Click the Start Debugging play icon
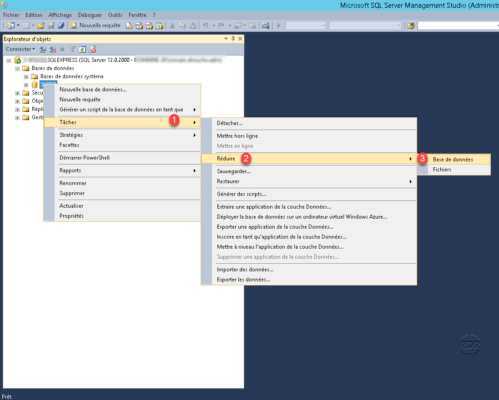The image size is (499, 400). tap(279, 26)
